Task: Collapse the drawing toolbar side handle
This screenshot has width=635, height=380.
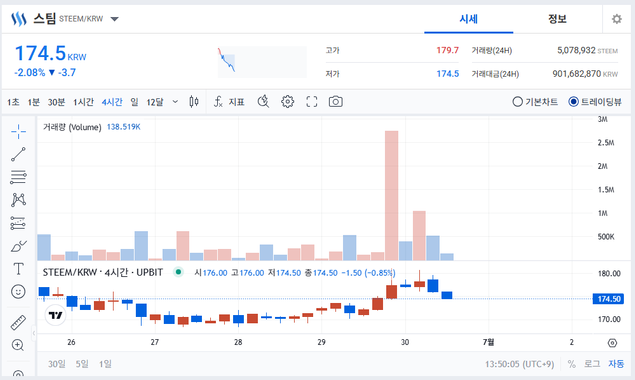Action: (34, 333)
